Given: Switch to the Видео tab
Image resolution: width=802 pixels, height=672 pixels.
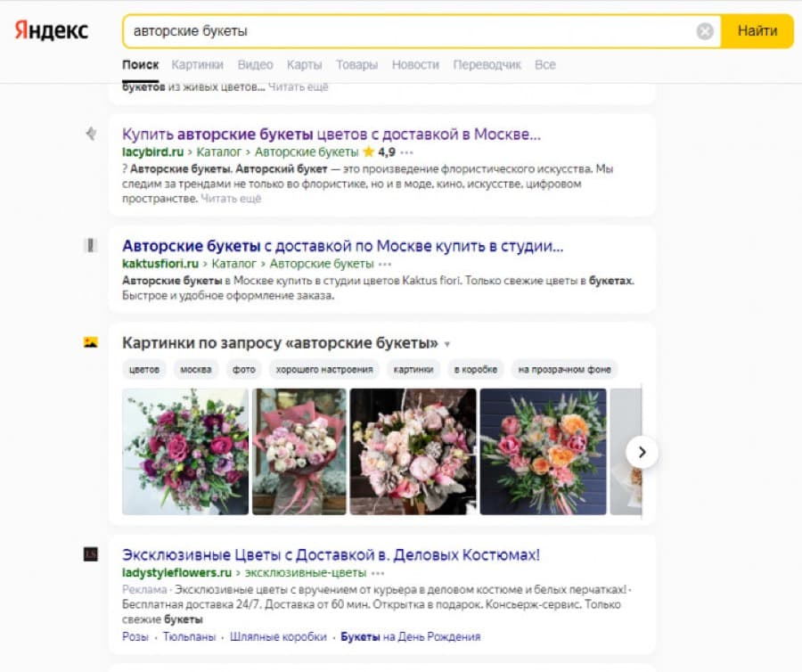Looking at the screenshot, I should [x=255, y=65].
